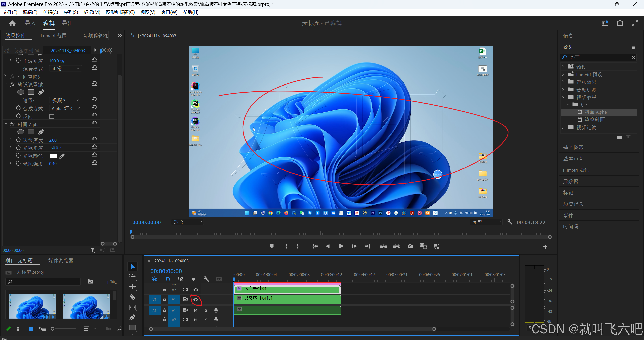
Task: Toggle Snap in Timeline magnet icon
Action: click(x=168, y=279)
